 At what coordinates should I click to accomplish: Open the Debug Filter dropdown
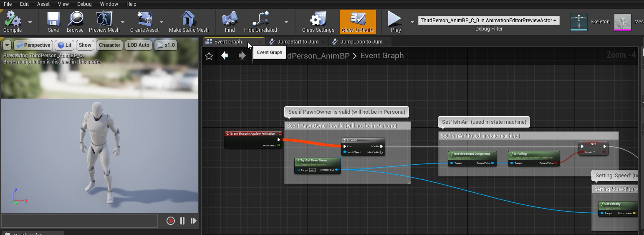pyautogui.click(x=489, y=20)
